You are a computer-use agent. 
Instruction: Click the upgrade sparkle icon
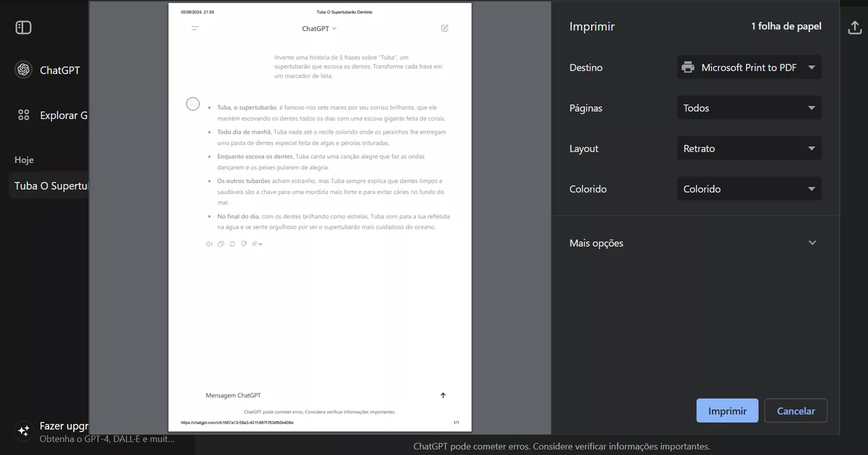(x=24, y=430)
